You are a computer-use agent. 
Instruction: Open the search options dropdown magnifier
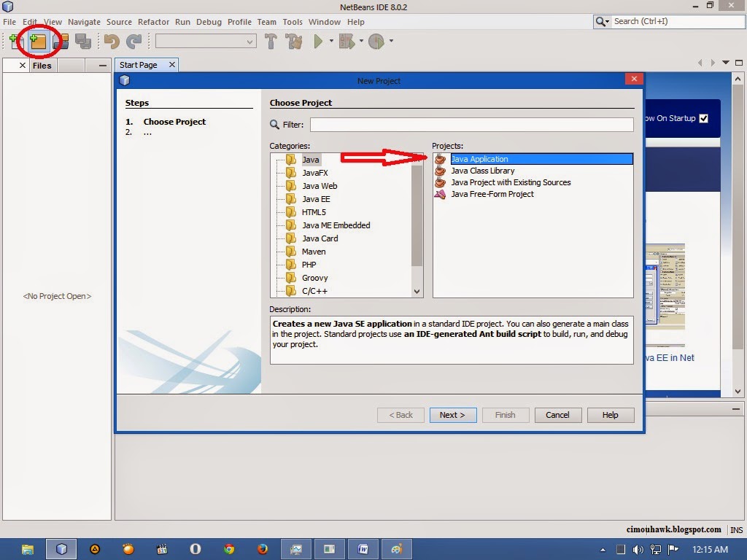click(602, 21)
